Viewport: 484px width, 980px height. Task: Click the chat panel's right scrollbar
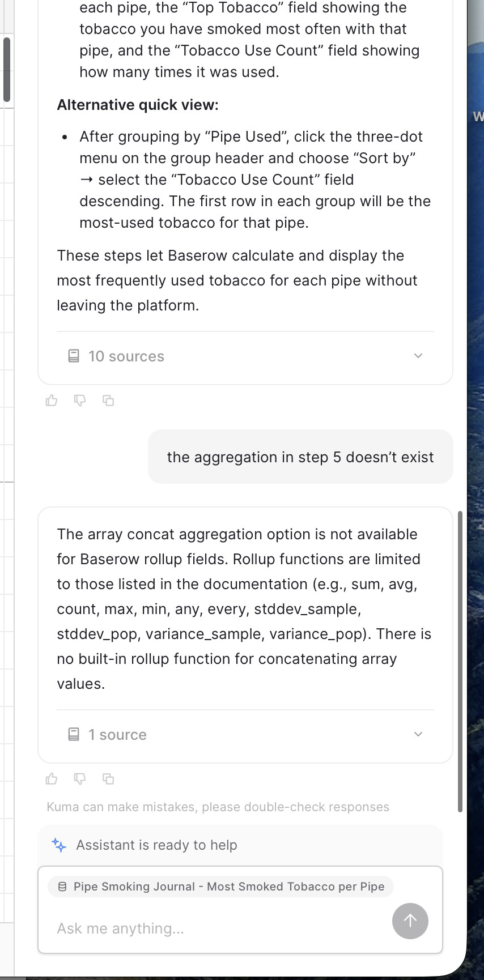460,661
